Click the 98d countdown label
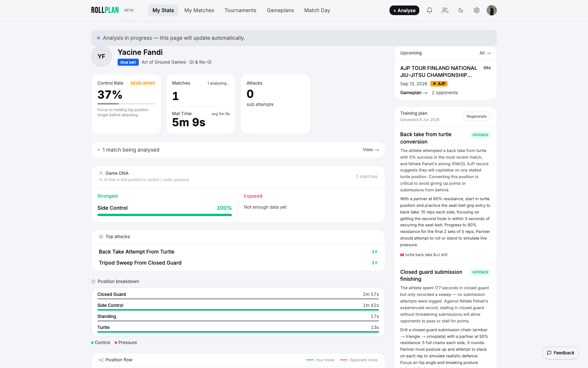This screenshot has width=588, height=368. click(487, 68)
